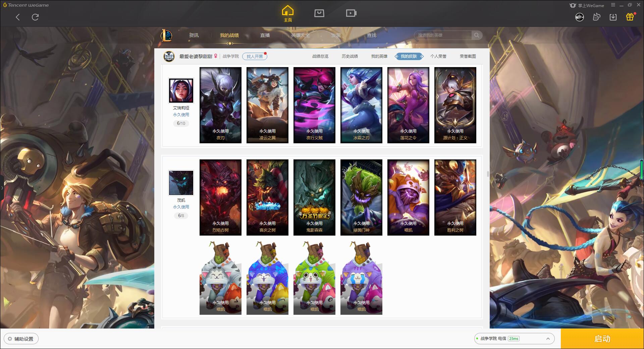Open the purple cat 喵凯 chroma thumbnail
Screen dimensions: 644x349
coord(361,278)
